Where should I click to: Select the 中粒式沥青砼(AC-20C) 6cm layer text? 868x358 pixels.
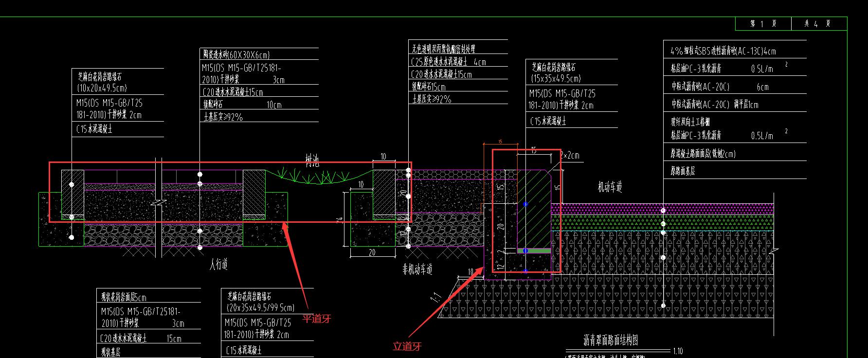[720, 87]
